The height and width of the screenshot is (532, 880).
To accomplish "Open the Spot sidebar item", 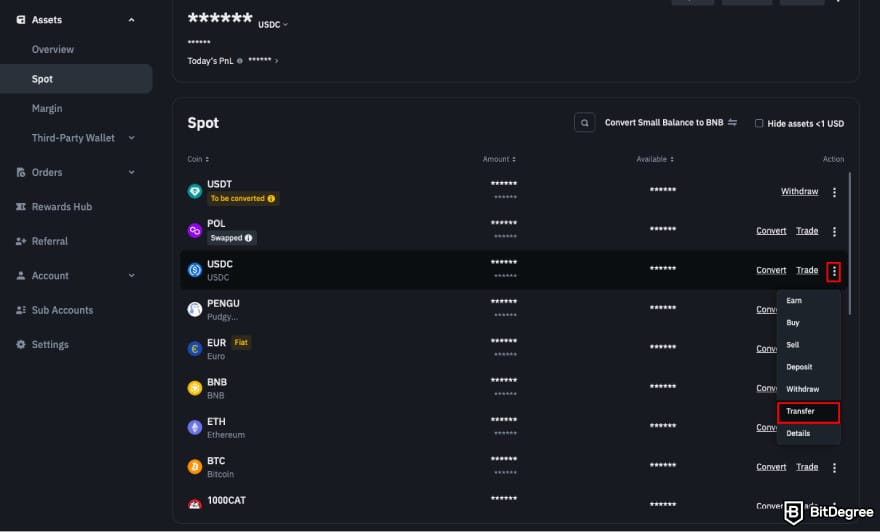I will 76,79.
